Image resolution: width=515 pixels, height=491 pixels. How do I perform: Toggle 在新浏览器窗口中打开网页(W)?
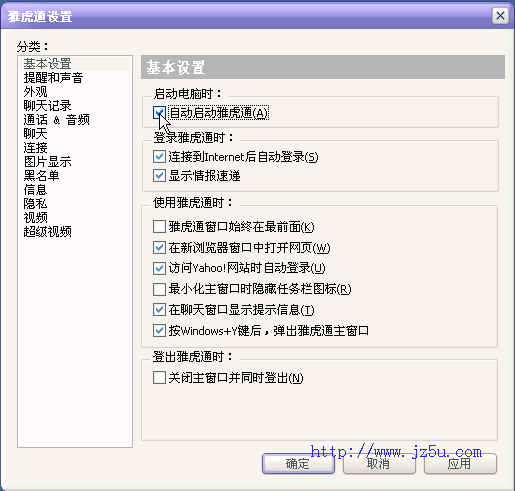click(x=159, y=248)
